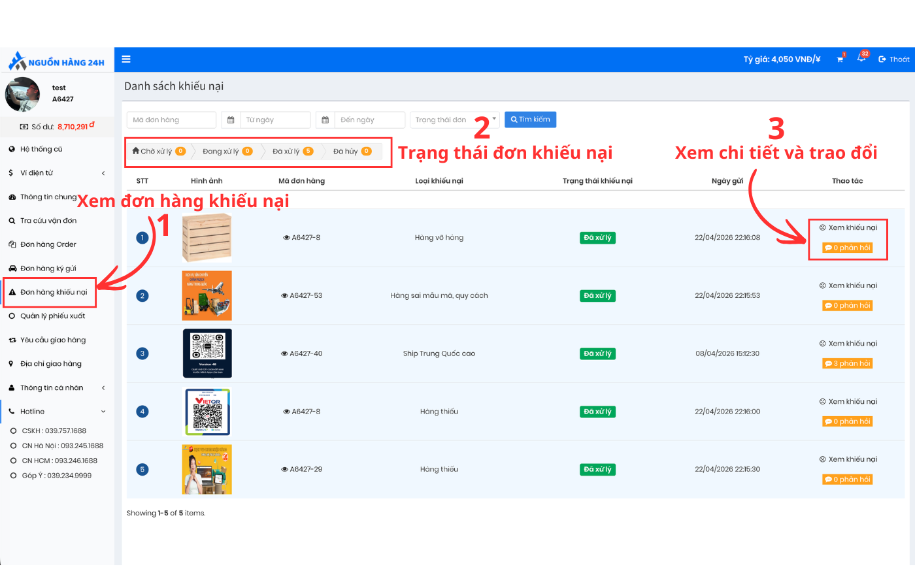The height and width of the screenshot is (588, 915).
Task: Select the Chờ xử lý status tab
Action: 158,152
